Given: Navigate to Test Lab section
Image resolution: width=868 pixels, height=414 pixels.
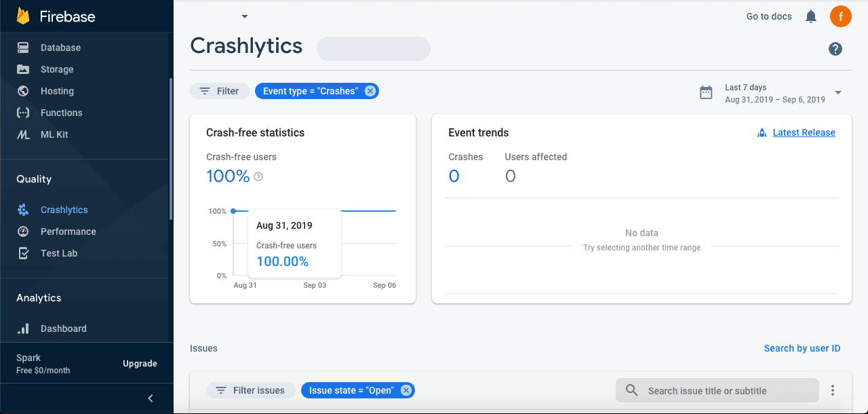Looking at the screenshot, I should (59, 253).
